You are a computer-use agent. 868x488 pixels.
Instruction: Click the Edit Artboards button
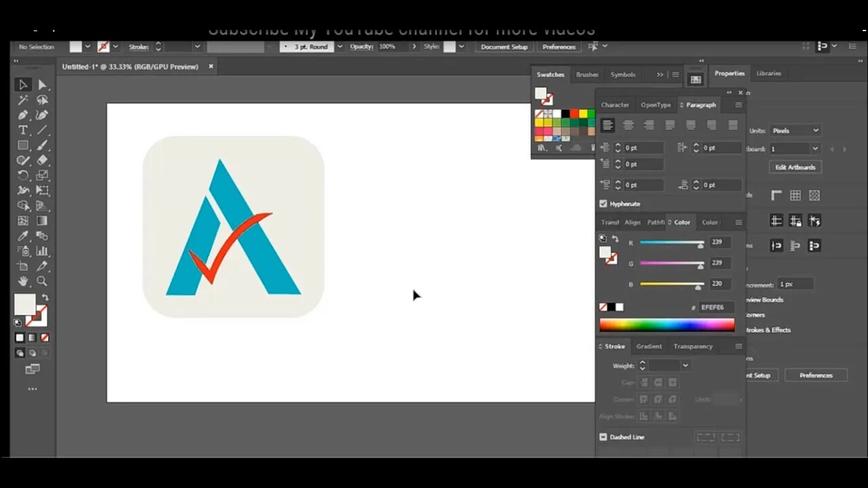click(796, 167)
